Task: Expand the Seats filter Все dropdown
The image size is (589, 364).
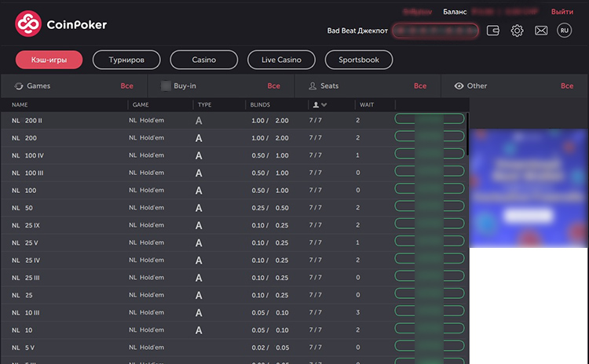Action: pos(420,86)
